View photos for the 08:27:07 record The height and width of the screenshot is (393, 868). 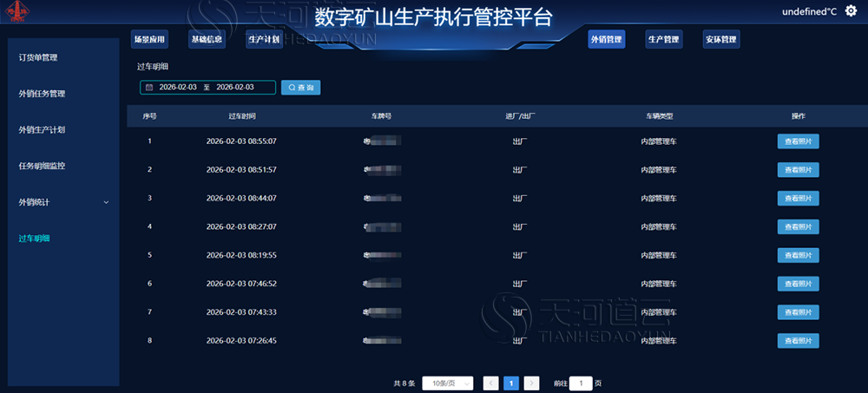(798, 226)
